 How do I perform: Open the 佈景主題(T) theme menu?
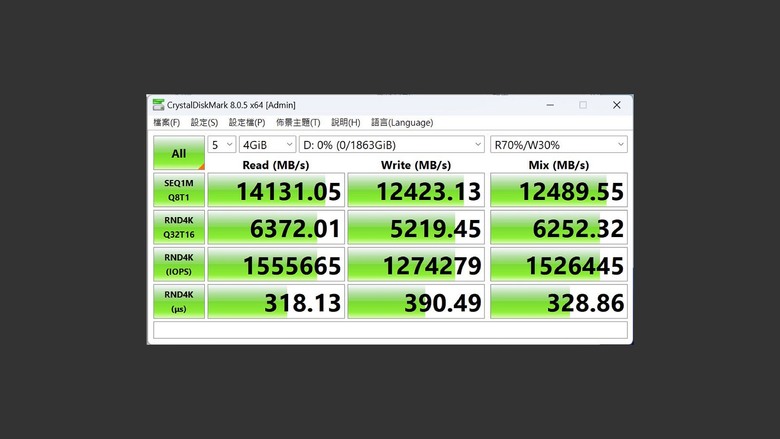point(298,122)
